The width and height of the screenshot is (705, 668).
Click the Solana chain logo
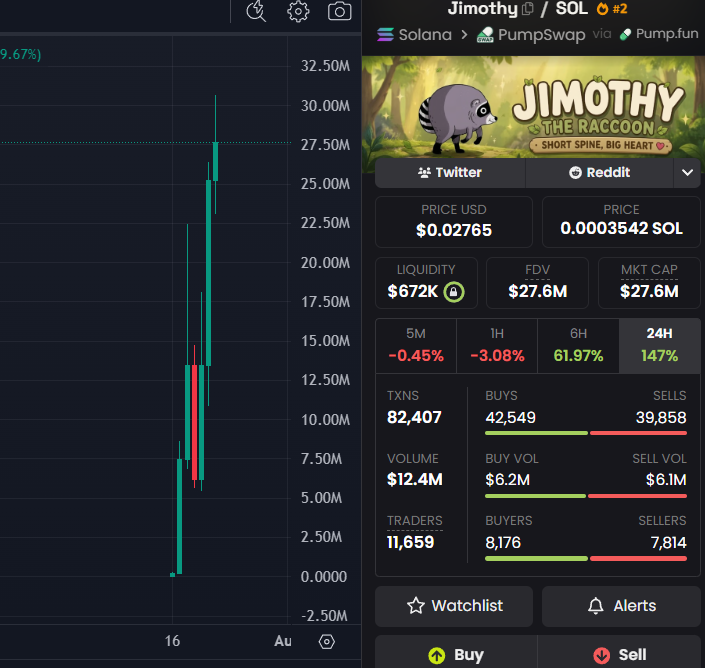(x=385, y=35)
